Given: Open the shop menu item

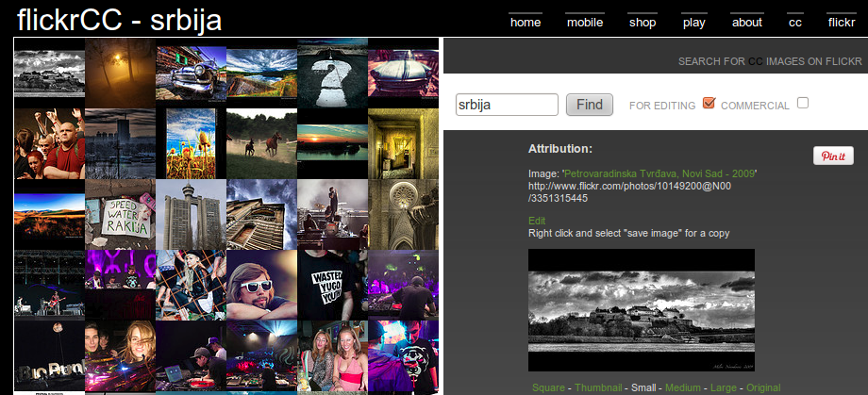Looking at the screenshot, I should pyautogui.click(x=643, y=23).
